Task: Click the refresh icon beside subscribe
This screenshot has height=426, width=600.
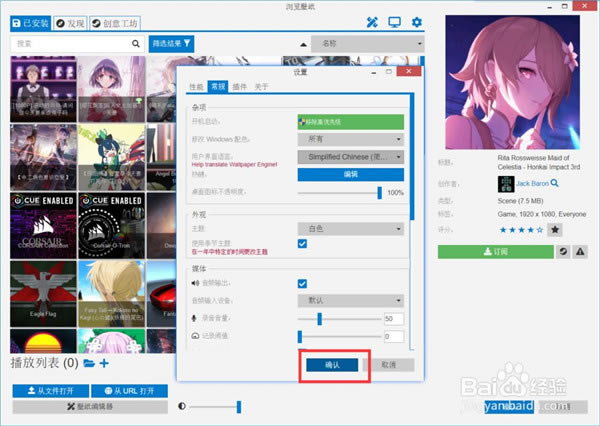Action: [563, 251]
